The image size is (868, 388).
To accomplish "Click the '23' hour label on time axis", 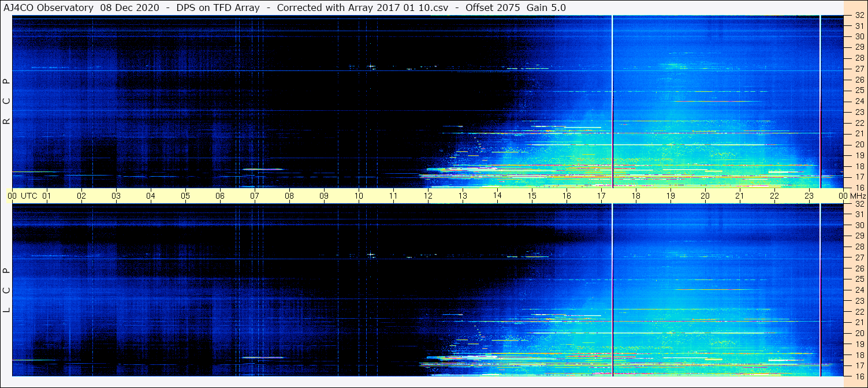I will coord(809,196).
